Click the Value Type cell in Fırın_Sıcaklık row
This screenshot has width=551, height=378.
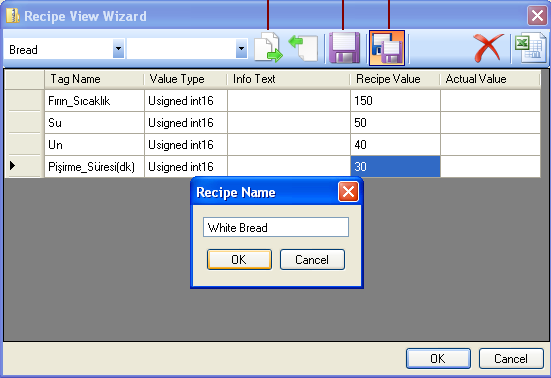pyautogui.click(x=186, y=101)
